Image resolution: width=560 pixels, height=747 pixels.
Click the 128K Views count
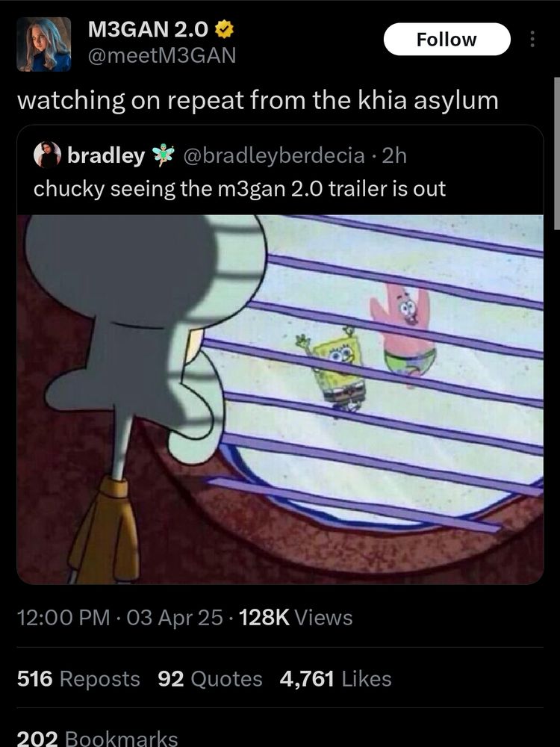(296, 618)
